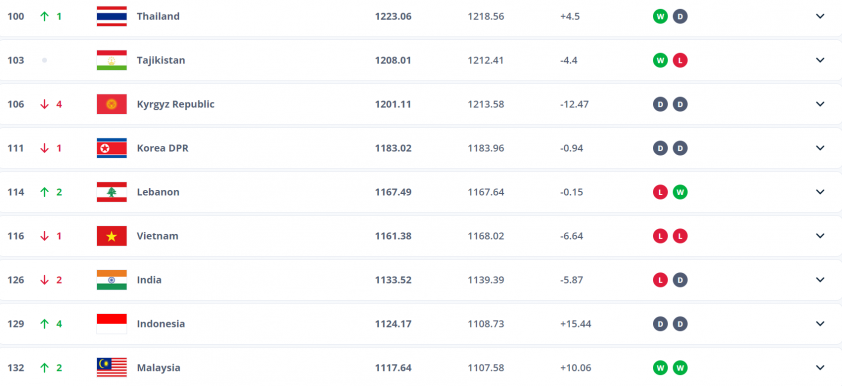Click the Tajikistan flag icon

pyautogui.click(x=112, y=60)
